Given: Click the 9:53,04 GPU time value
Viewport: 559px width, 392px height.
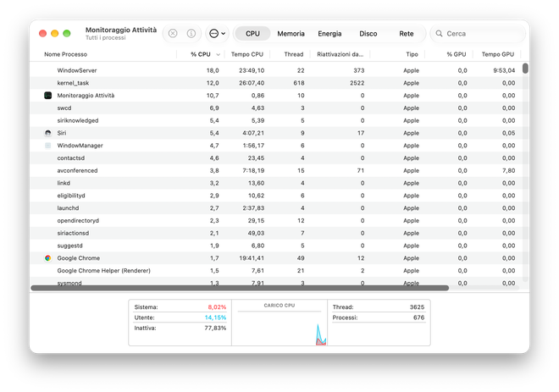Looking at the screenshot, I should [x=504, y=70].
